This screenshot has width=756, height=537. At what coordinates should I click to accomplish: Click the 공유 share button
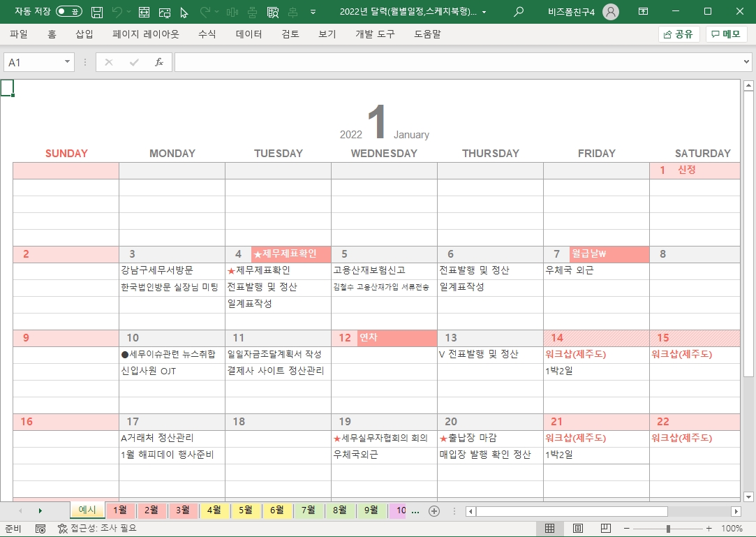[x=679, y=34]
